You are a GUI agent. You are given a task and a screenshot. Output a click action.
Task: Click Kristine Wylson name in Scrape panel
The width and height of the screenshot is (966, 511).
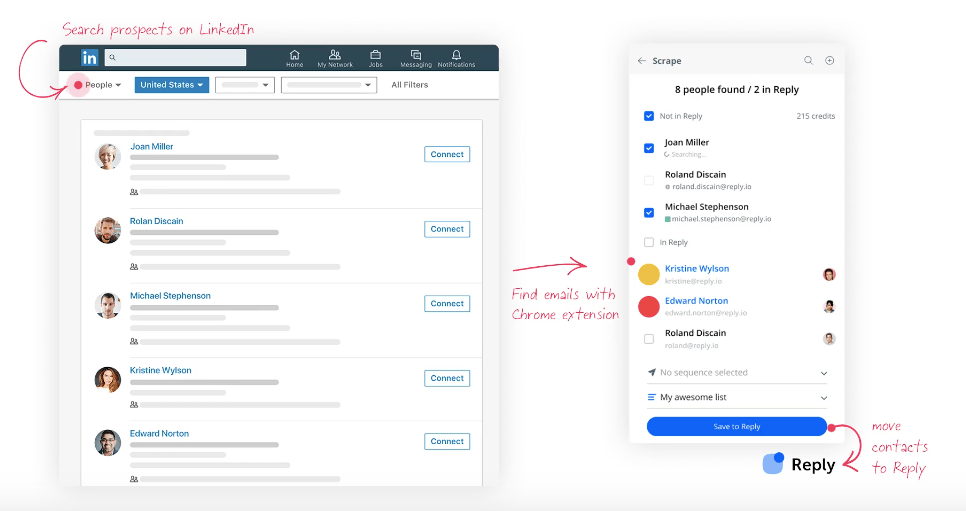pos(697,269)
